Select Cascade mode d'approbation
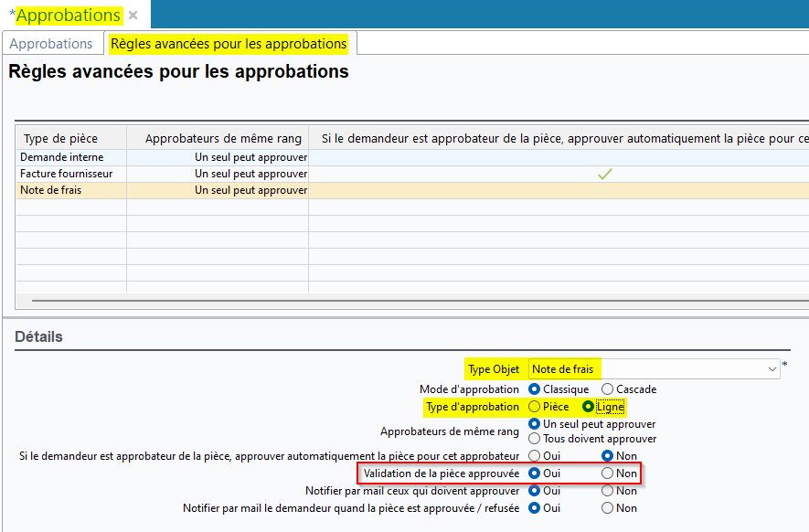809x532 pixels. [x=607, y=389]
